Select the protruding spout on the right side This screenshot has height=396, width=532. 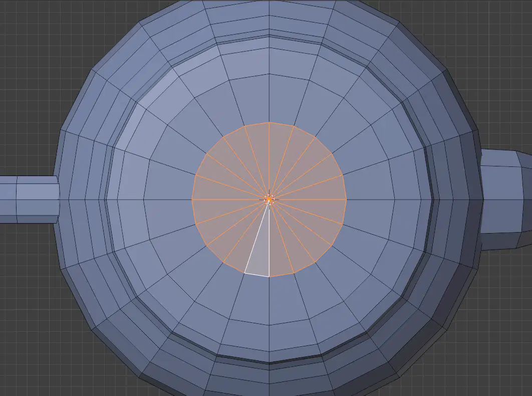coord(506,200)
